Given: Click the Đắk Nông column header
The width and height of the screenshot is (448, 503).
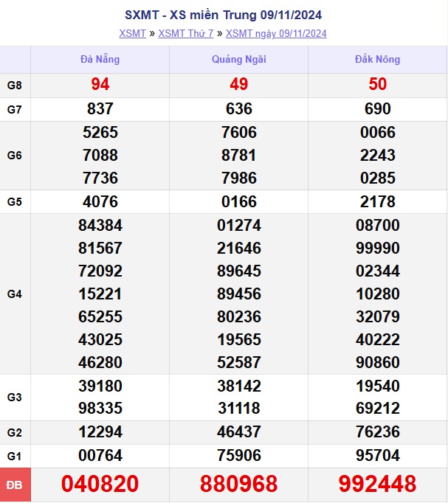Looking at the screenshot, I should click(377, 59).
